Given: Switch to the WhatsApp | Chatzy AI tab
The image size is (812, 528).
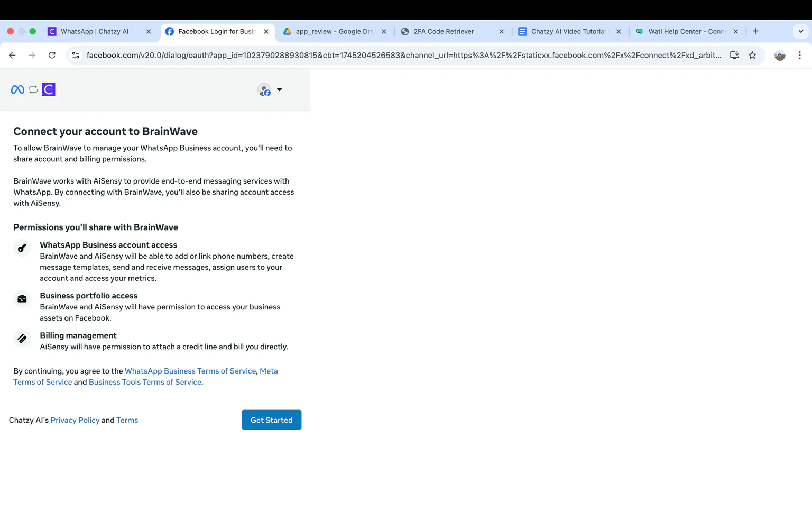Looking at the screenshot, I should (x=99, y=31).
